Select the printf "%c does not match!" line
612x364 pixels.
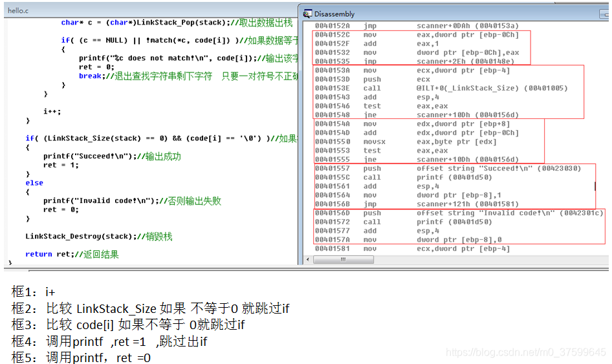(x=188, y=58)
